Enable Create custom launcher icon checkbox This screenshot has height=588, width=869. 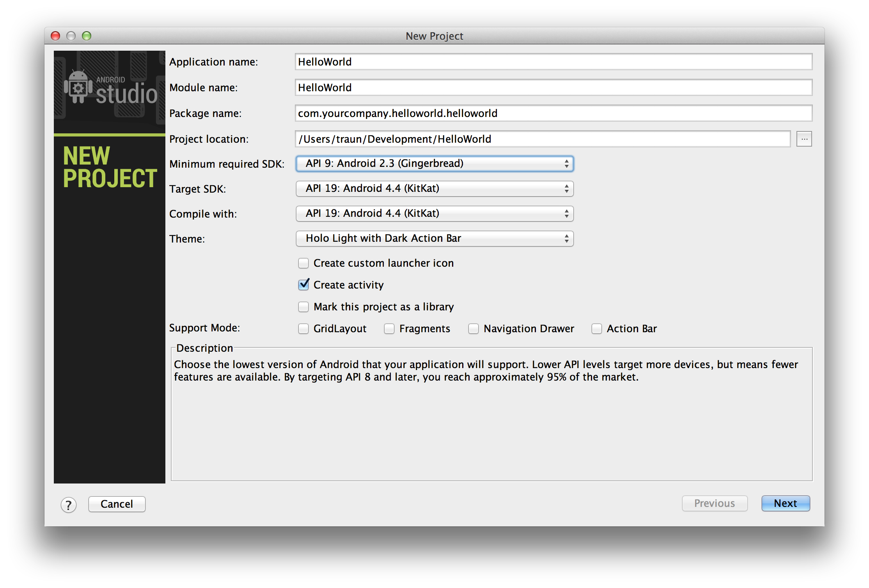pos(303,263)
